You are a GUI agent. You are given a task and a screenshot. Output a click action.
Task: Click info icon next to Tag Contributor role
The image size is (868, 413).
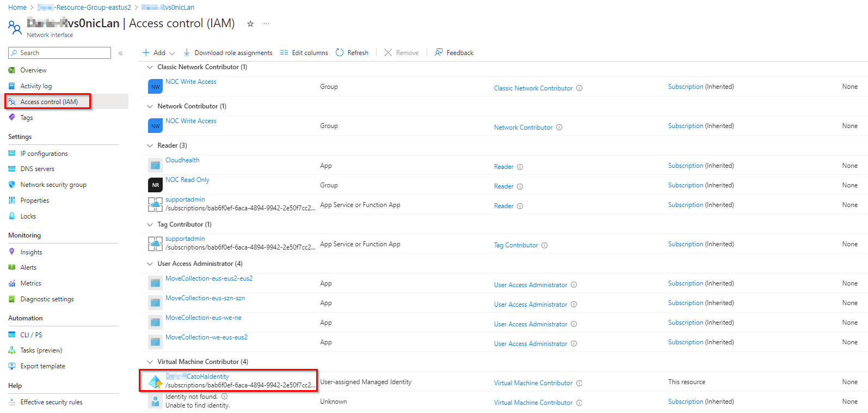coord(545,245)
